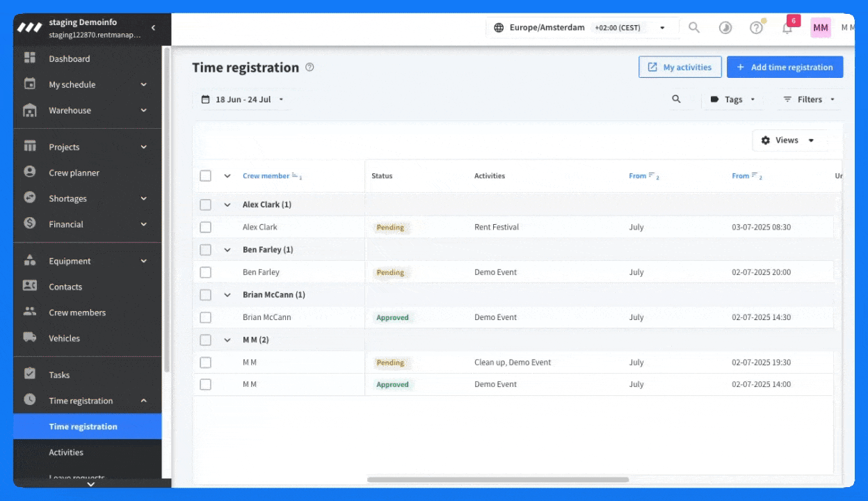The height and width of the screenshot is (501, 868).
Task: Select the Brian McCann entry checkbox
Action: click(x=205, y=317)
